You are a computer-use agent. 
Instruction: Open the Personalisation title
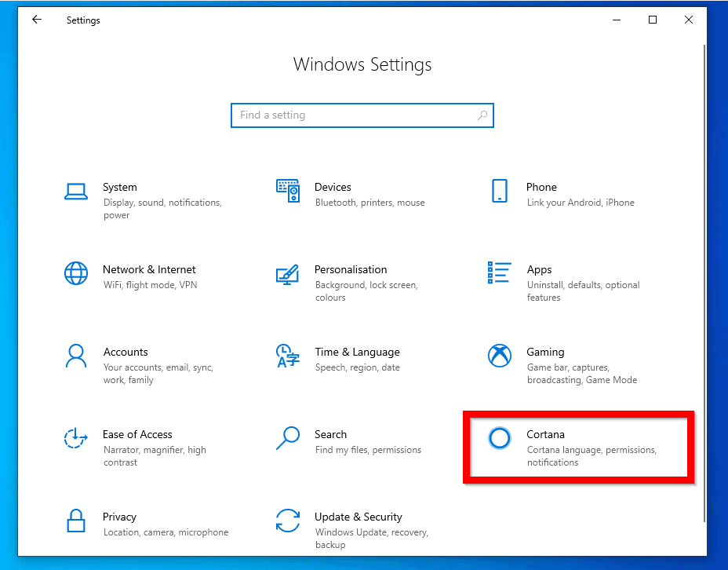pyautogui.click(x=351, y=269)
